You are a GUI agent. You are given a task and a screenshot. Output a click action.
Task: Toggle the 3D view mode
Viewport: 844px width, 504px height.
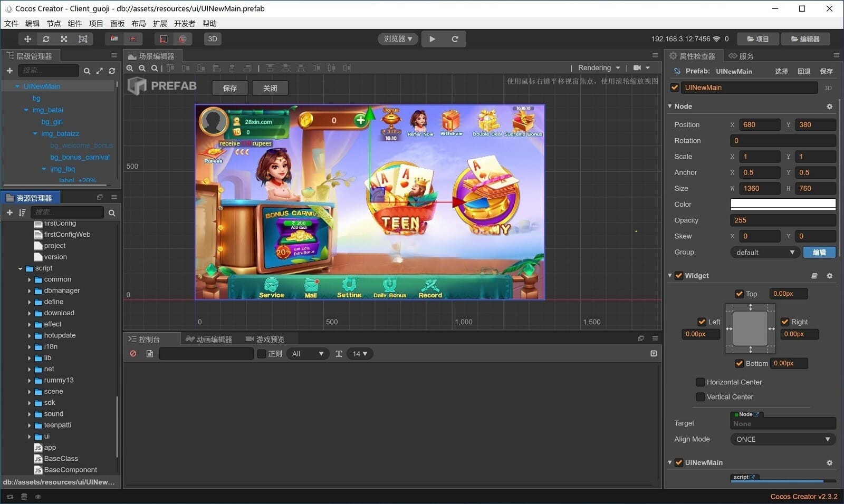pyautogui.click(x=213, y=39)
